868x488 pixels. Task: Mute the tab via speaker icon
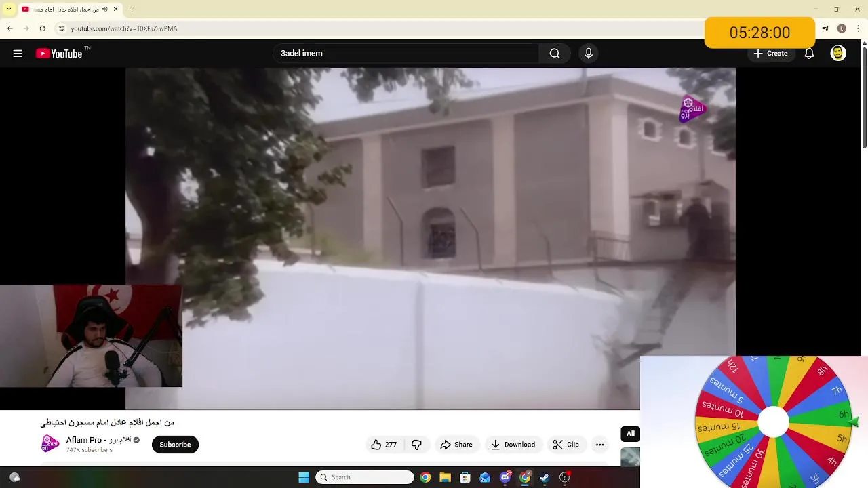105,9
